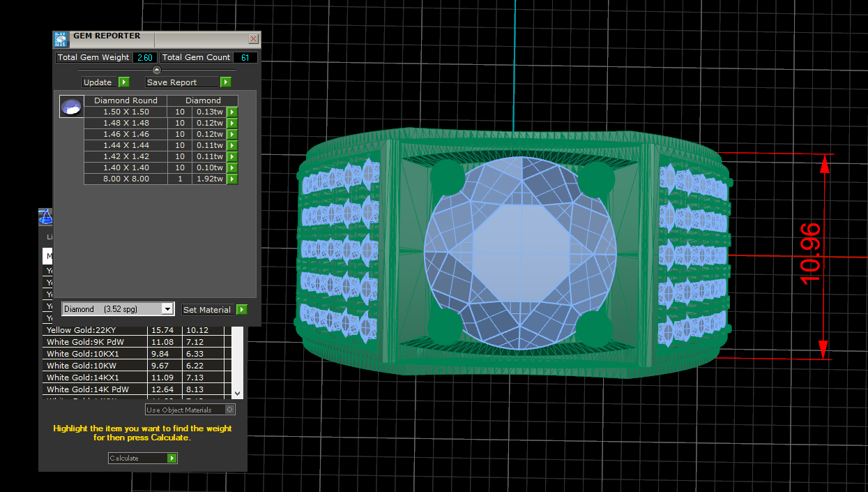Click green arrow for 1.42 X 1.42 row
Image resolution: width=868 pixels, height=492 pixels.
232,156
